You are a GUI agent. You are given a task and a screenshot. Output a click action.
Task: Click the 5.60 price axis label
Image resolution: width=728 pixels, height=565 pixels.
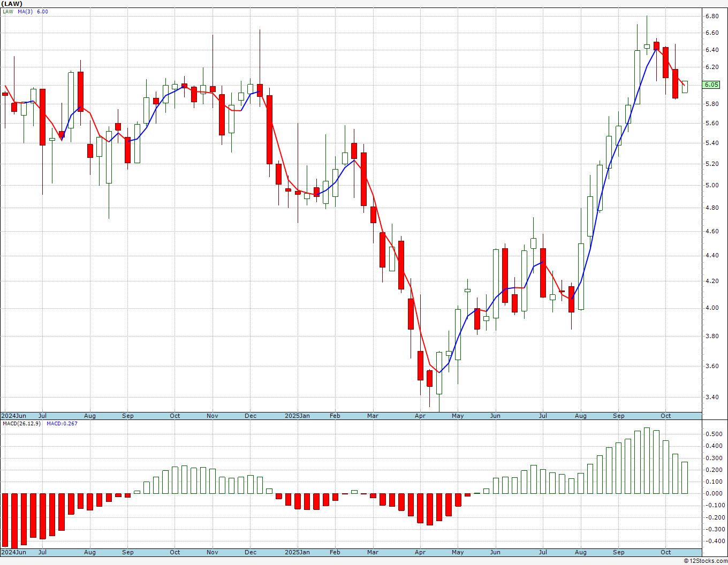tap(711, 123)
